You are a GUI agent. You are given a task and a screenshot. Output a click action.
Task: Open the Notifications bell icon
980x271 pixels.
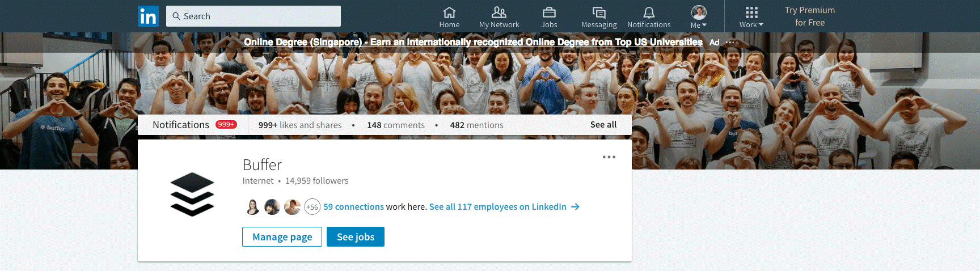tap(649, 12)
